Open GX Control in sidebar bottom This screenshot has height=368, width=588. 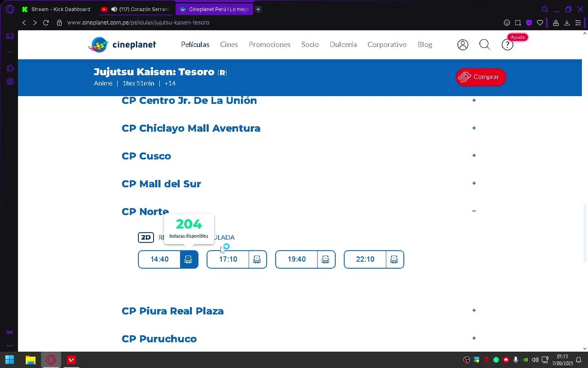(x=9, y=332)
